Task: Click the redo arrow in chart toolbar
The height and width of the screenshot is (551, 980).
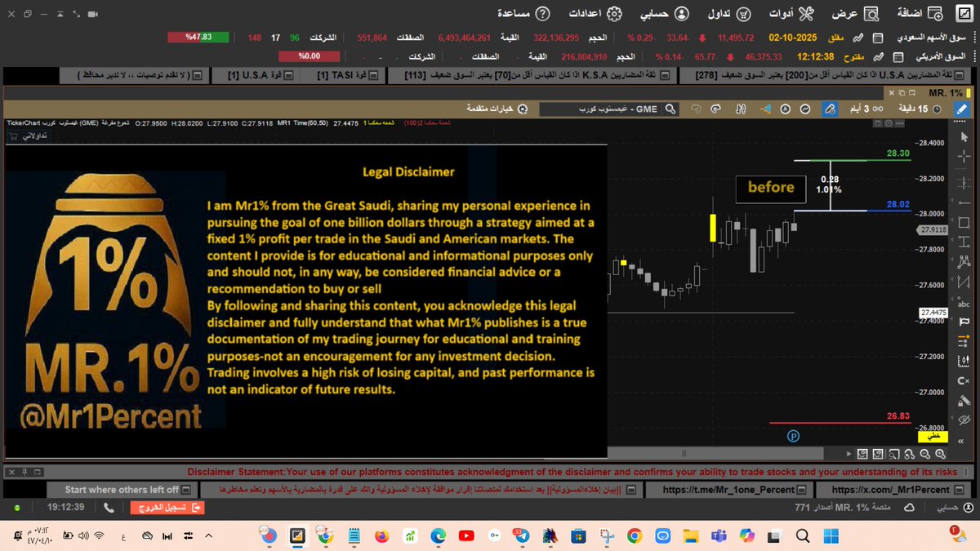Action: (715, 108)
